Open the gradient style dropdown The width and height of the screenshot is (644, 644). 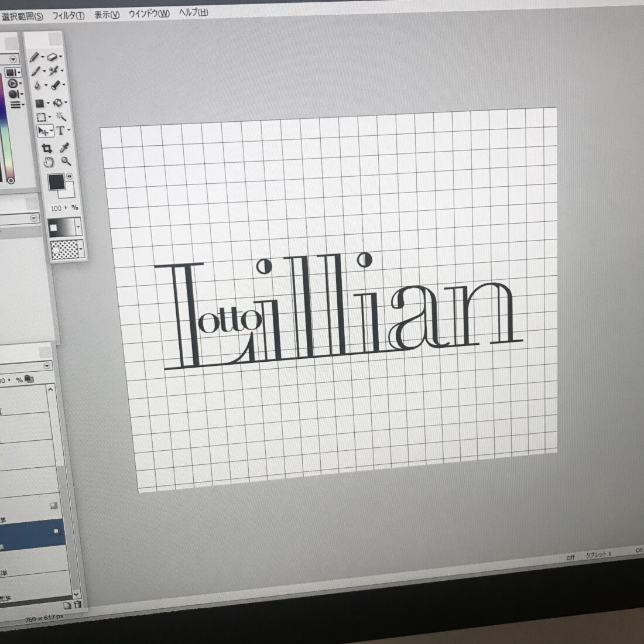[78, 227]
